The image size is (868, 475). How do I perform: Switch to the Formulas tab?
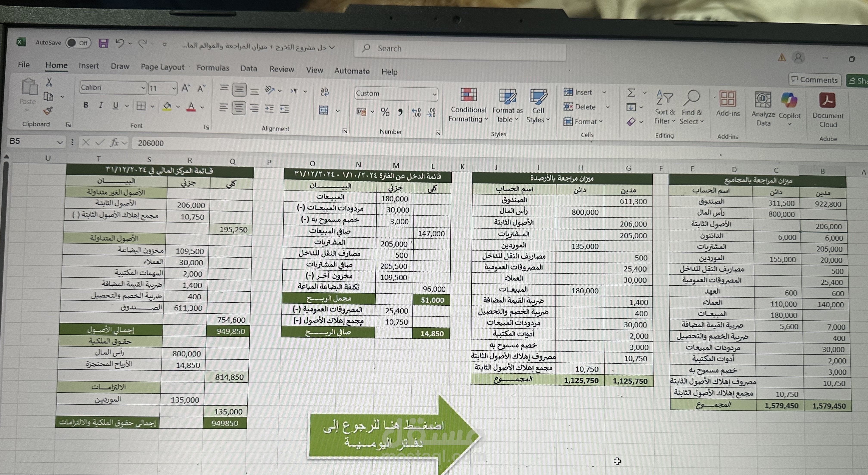tap(213, 68)
